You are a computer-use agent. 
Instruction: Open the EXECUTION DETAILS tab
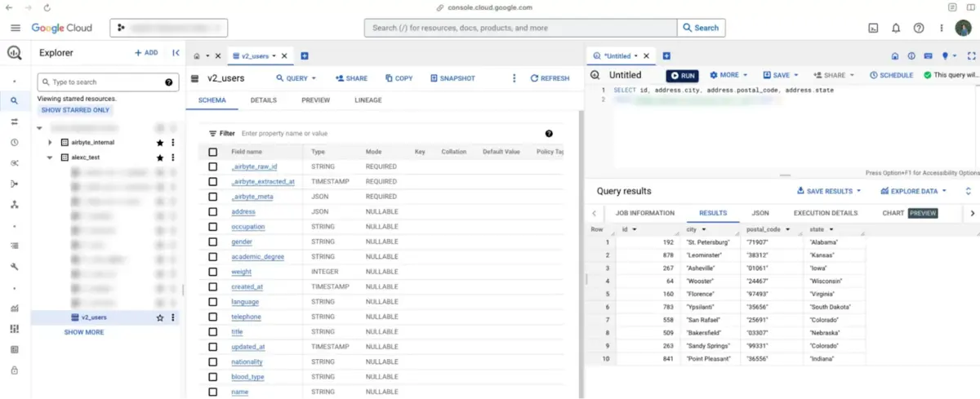tap(826, 213)
